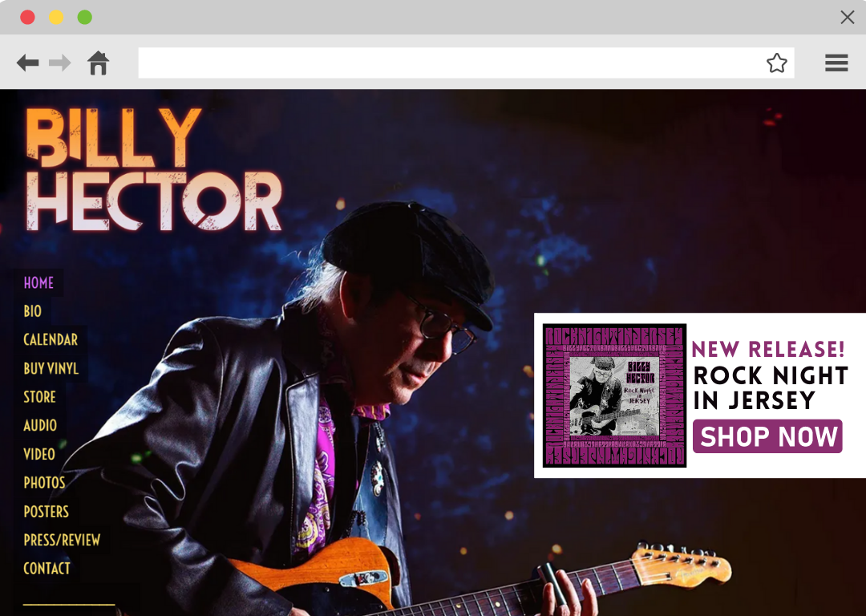Open Press/Review from navigation
This screenshot has height=616, width=866.
pos(62,540)
